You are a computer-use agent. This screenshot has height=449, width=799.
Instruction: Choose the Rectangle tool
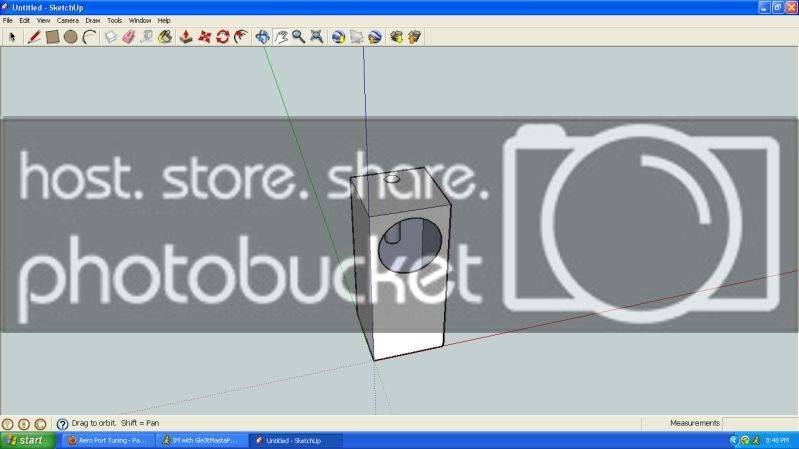(52, 37)
